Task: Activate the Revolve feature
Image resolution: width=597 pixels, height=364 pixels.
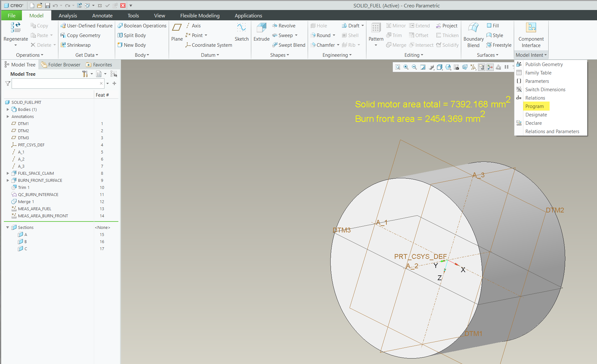Action: pos(284,25)
